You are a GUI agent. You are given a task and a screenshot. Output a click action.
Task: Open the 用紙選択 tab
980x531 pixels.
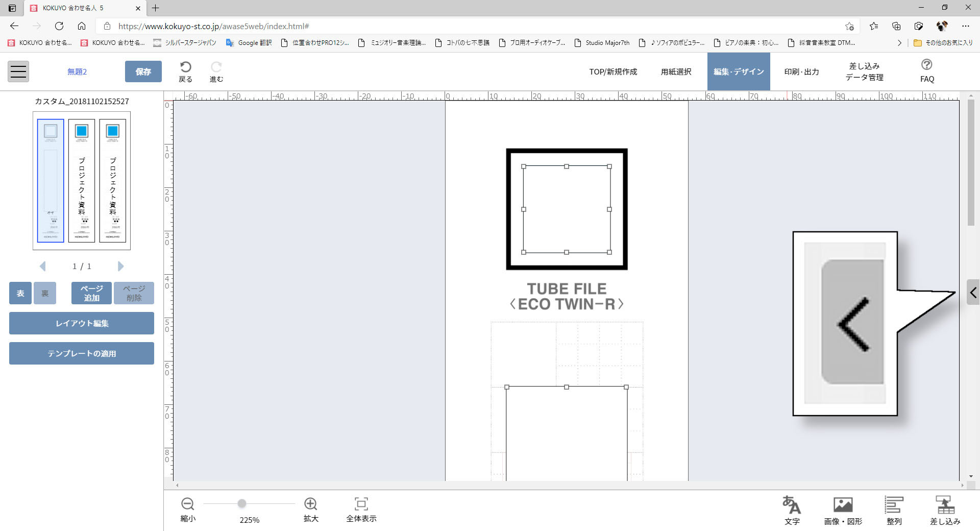pyautogui.click(x=676, y=72)
